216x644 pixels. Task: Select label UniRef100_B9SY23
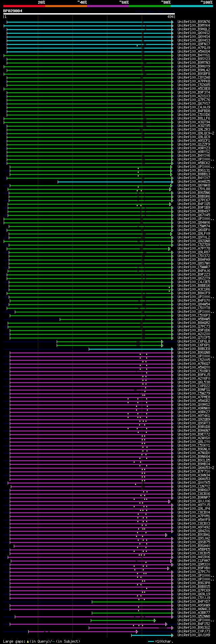pos(194,59)
